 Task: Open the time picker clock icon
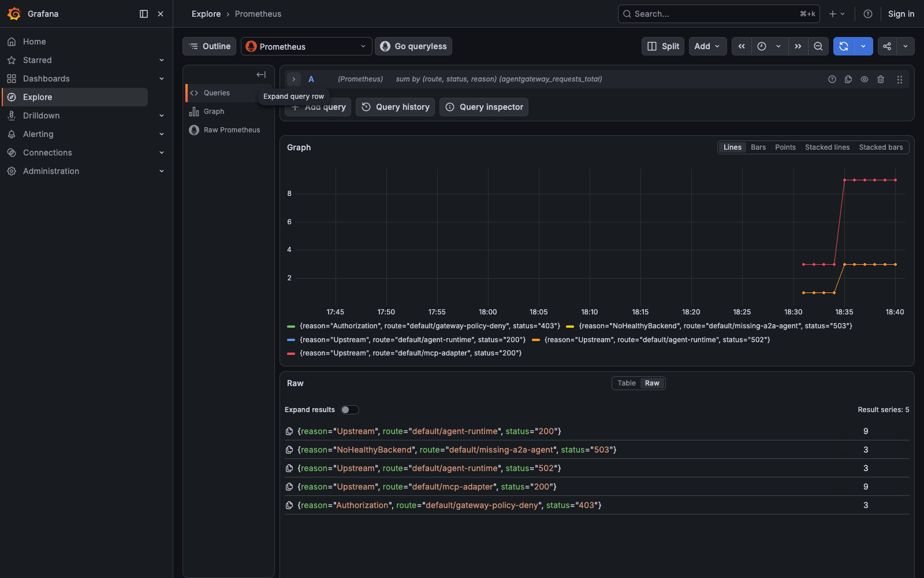762,46
